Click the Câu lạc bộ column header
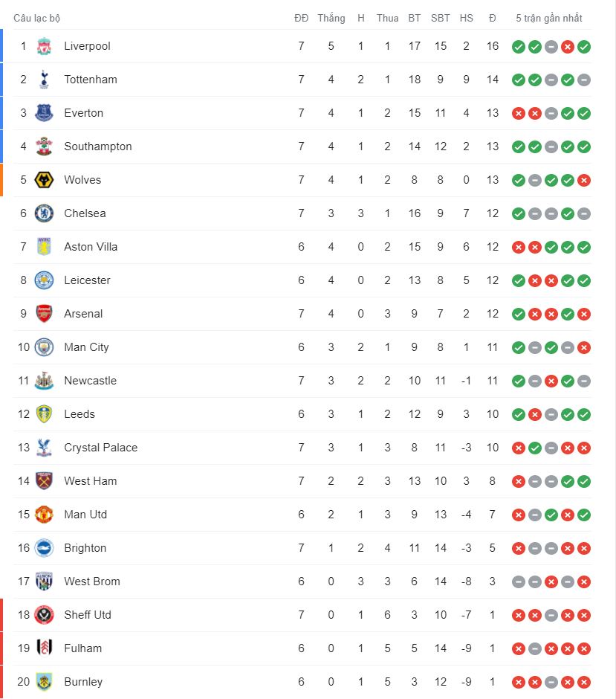Screen dimensions: 616x699 pos(39,18)
